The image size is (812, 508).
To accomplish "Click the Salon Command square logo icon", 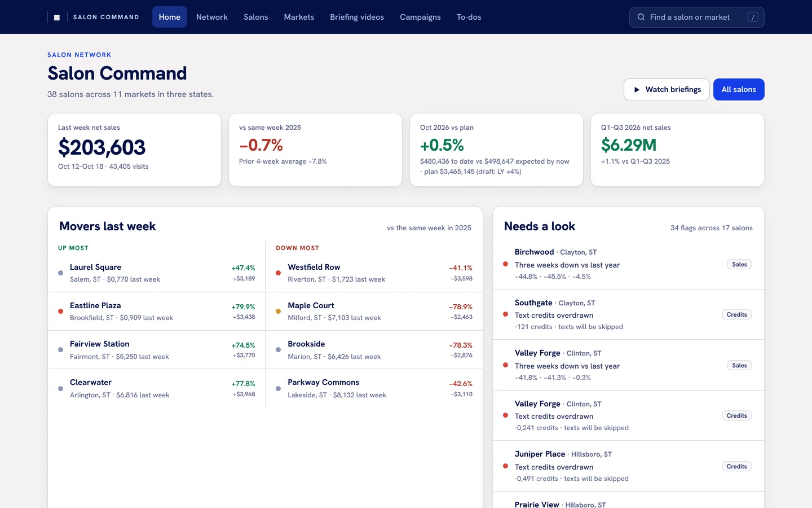I will click(56, 17).
